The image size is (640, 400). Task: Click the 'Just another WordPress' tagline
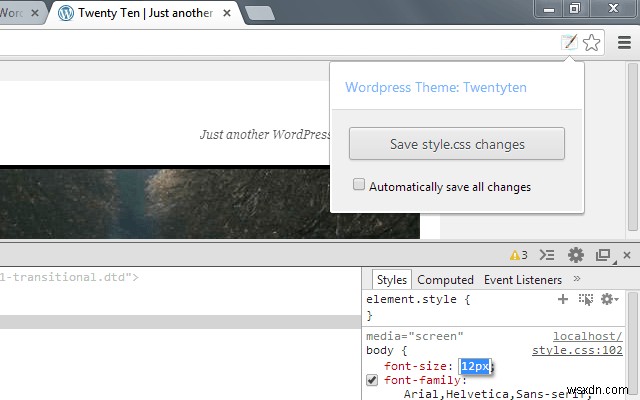265,134
